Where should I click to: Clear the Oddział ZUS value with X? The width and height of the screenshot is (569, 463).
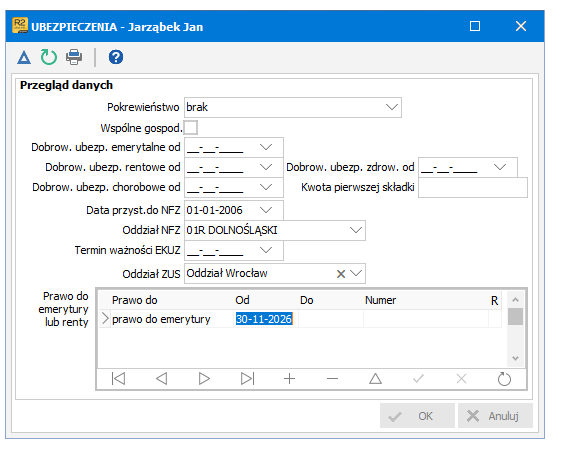tap(341, 274)
